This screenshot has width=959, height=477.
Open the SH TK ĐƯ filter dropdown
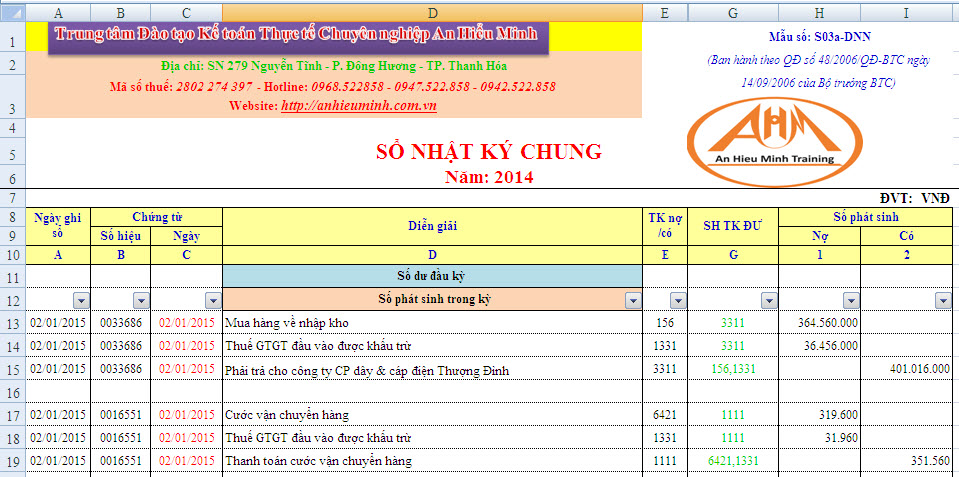click(x=768, y=300)
